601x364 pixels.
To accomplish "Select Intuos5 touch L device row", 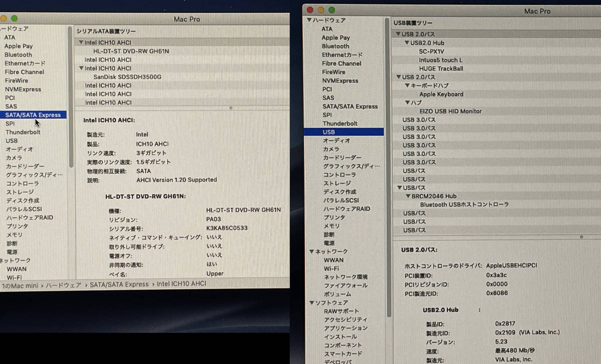I will point(441,60).
